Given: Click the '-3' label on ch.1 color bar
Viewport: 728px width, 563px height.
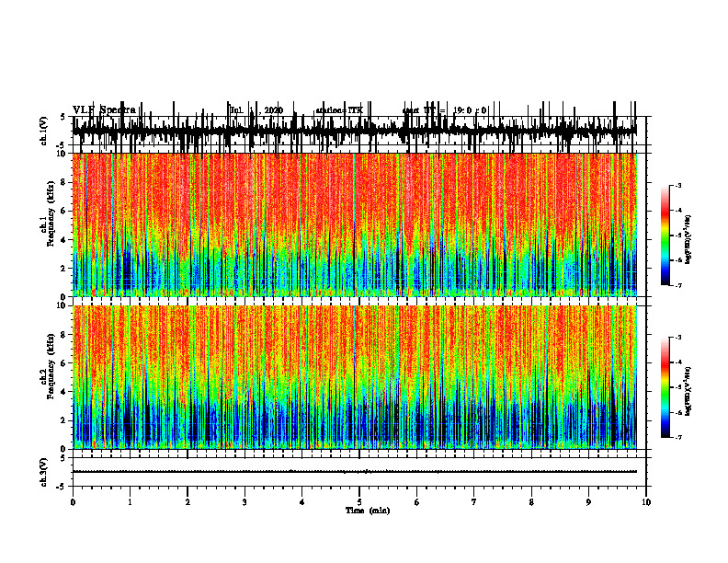Looking at the screenshot, I should 678,185.
